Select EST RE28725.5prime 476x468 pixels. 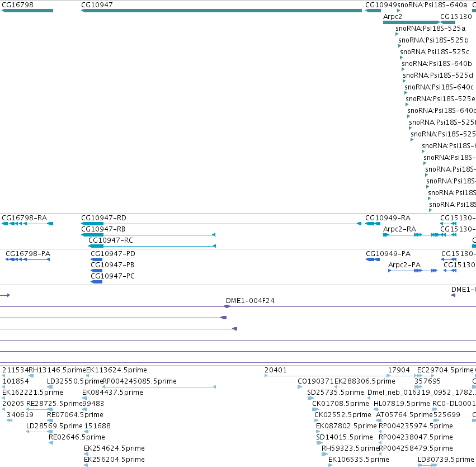(x=54, y=404)
